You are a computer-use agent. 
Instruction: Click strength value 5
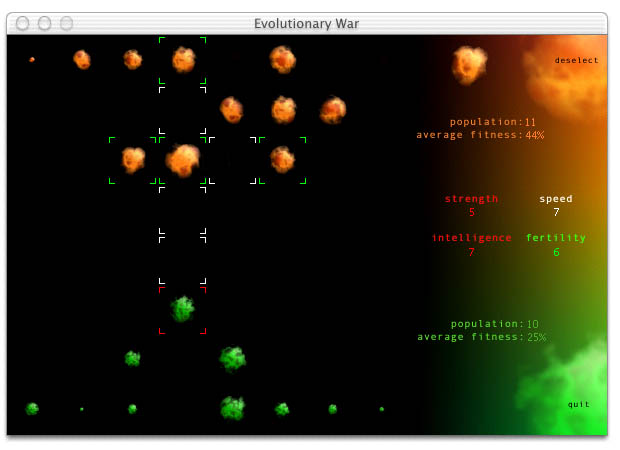pos(472,212)
